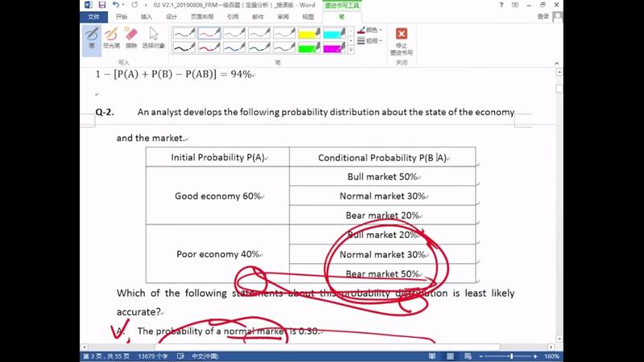Click the Select Objects (选择对象) tool
This screenshot has height=362, width=644.
(153, 37)
